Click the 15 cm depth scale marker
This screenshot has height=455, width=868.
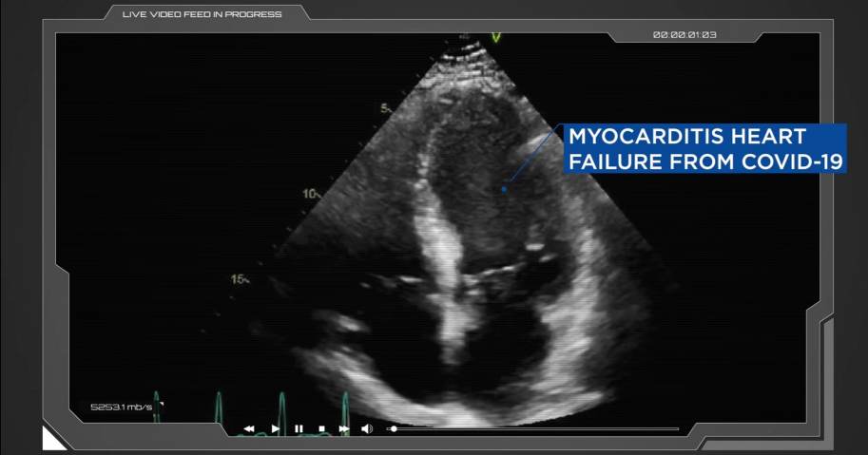[x=239, y=279]
